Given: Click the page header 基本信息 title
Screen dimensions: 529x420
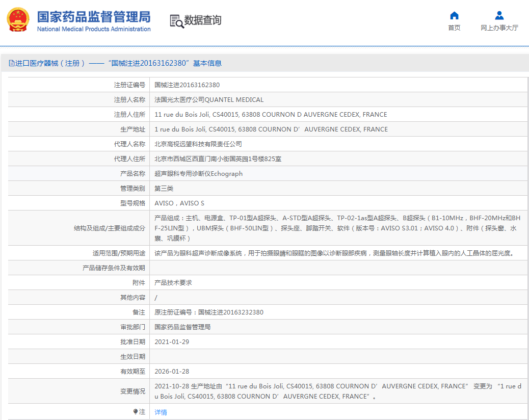Looking at the screenshot, I should [x=207, y=63].
